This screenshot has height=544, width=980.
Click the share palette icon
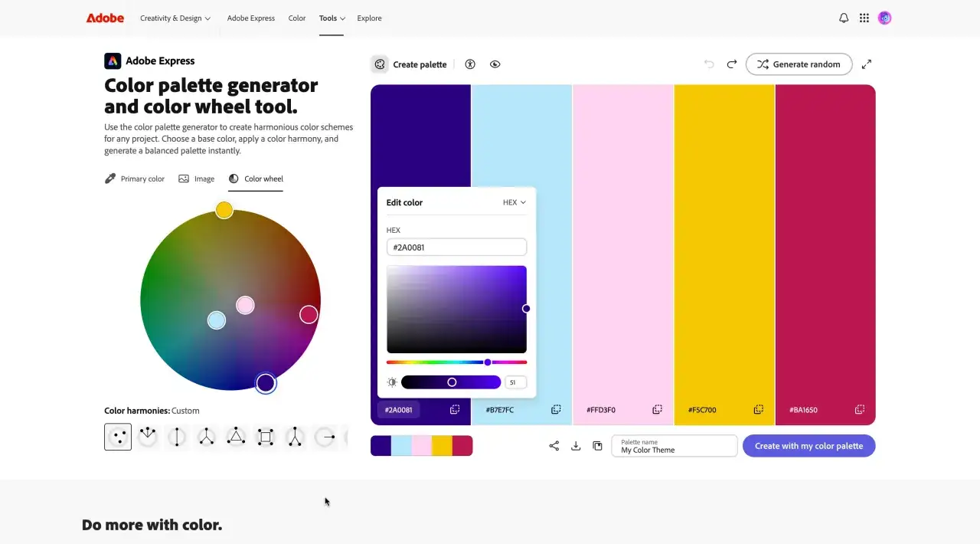tap(554, 446)
